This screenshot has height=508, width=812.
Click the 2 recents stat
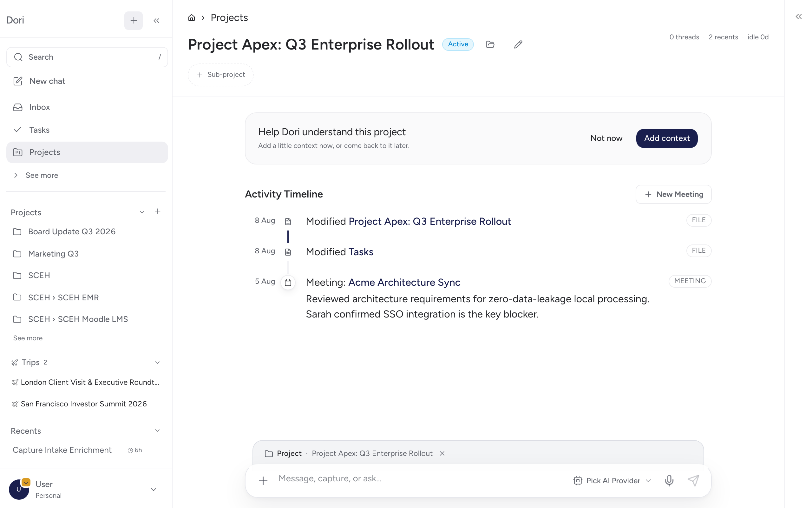click(723, 37)
